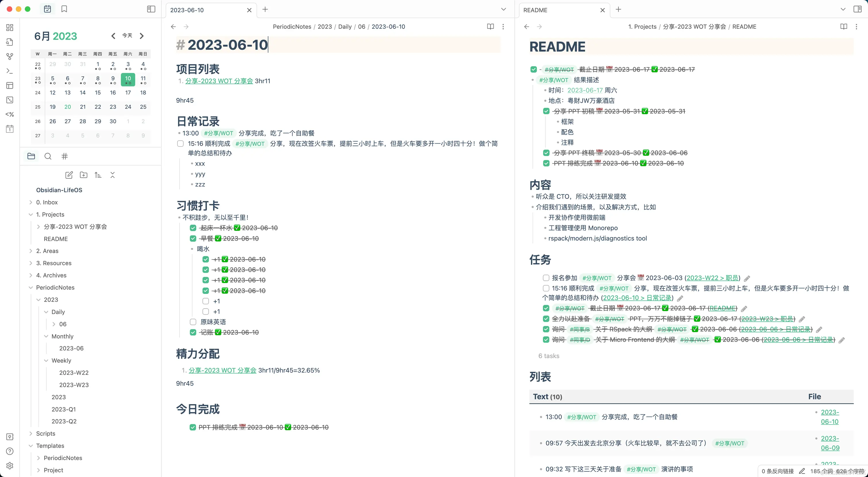The width and height of the screenshot is (868, 477).
Task: Open graph view from left ribbon
Action: point(10,56)
